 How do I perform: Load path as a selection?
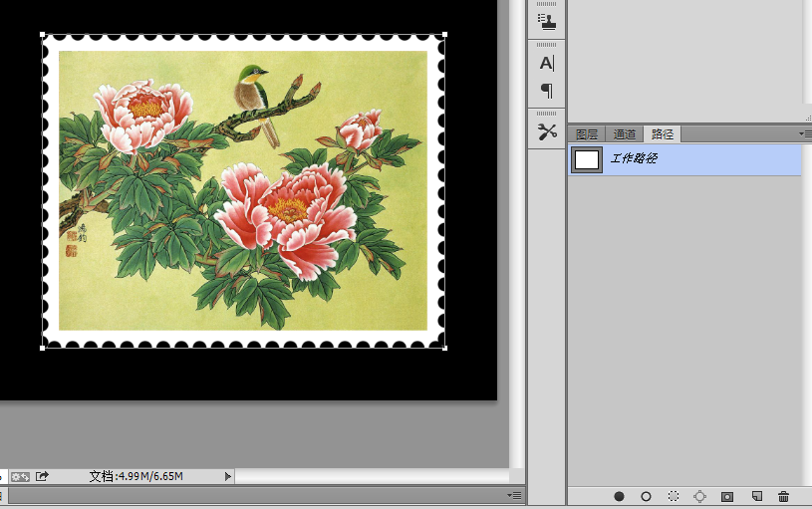[x=674, y=497]
